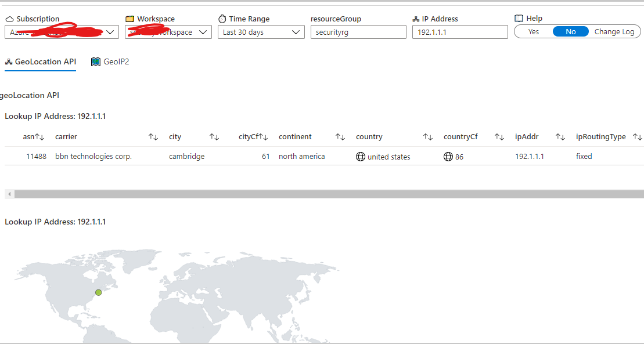The image size is (644, 344).
Task: Sort table by continent column
Action: click(340, 137)
